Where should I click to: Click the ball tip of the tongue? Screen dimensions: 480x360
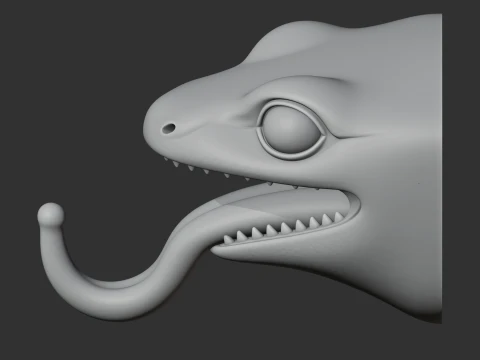50,214
